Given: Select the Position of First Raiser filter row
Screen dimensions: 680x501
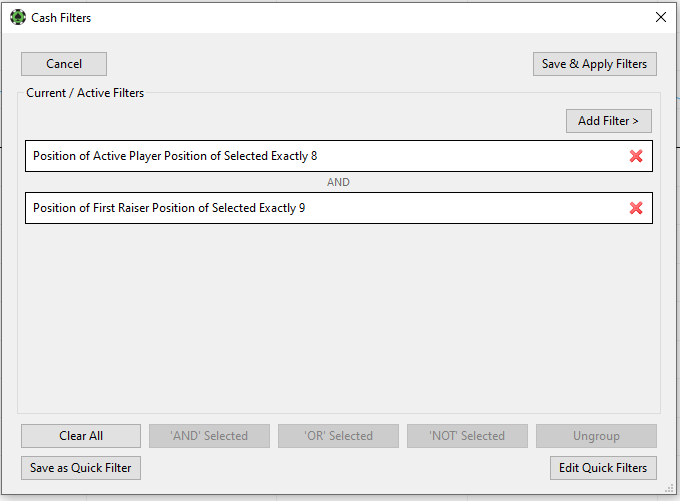Looking at the screenshot, I should [x=339, y=208].
